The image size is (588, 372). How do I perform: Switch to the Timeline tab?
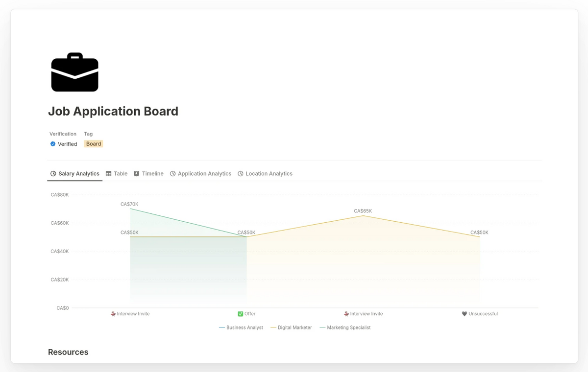click(x=148, y=174)
